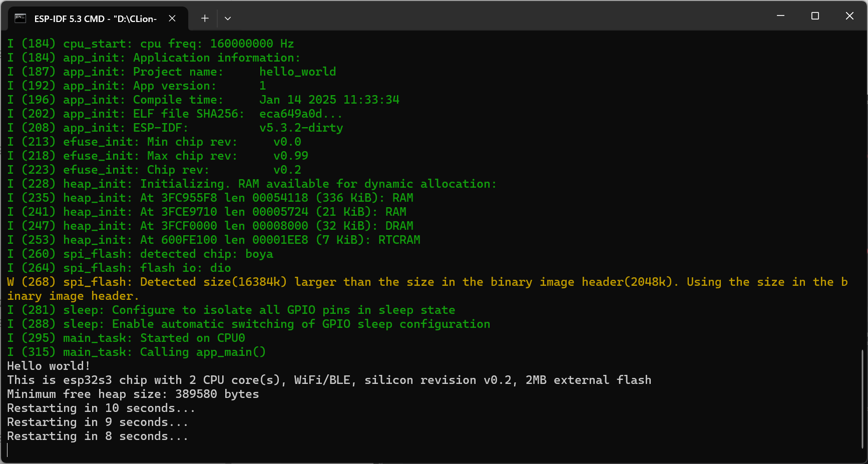Click the 'Minimum free heap size: 389580 bytes' line
This screenshot has height=464, width=868.
133,394
